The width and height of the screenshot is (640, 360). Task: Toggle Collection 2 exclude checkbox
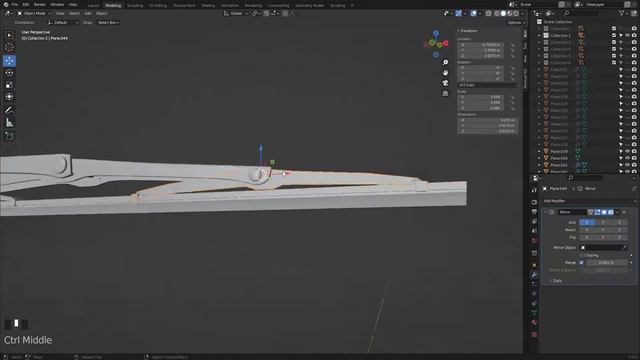[x=614, y=36]
